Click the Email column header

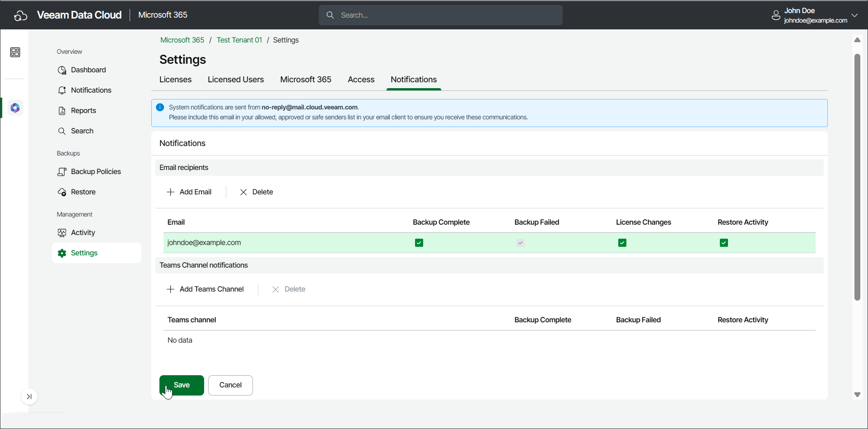pos(176,222)
